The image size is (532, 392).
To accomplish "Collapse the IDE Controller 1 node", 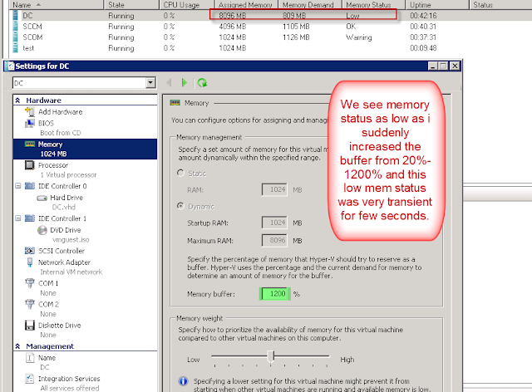I will (x=18, y=218).
